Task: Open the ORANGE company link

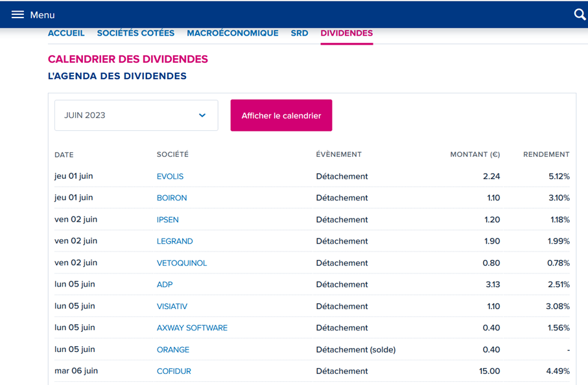Action: [173, 350]
